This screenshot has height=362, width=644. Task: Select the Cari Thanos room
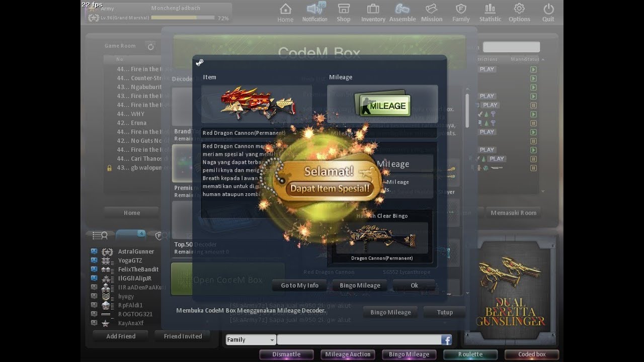[145, 158]
